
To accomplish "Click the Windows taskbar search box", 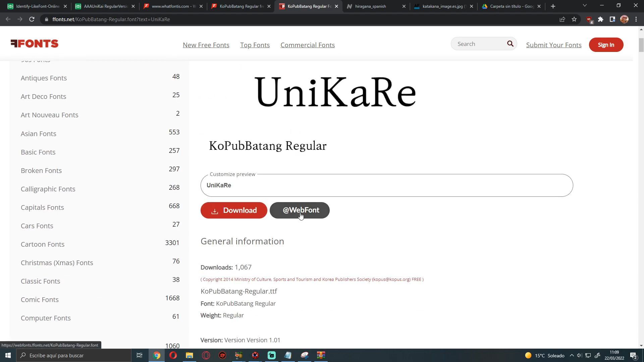I will tap(74, 355).
